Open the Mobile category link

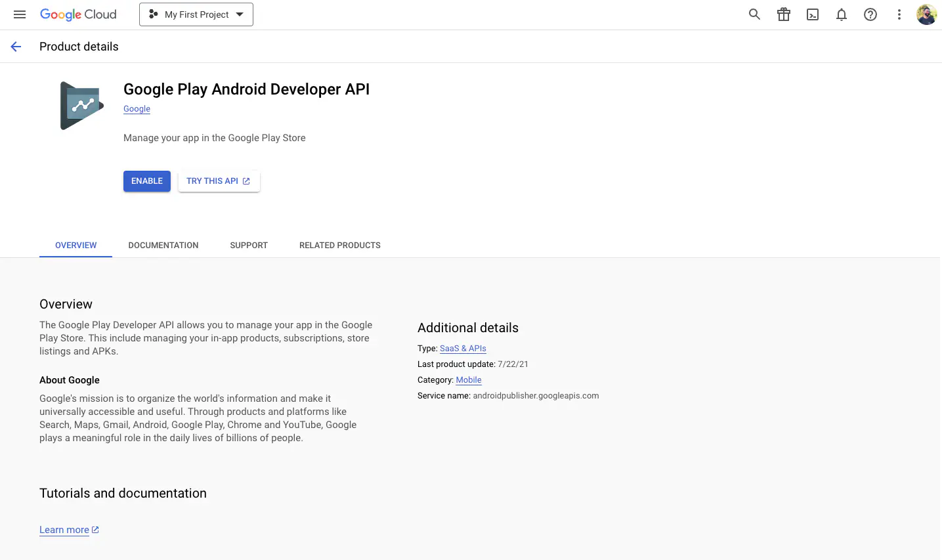pos(469,380)
